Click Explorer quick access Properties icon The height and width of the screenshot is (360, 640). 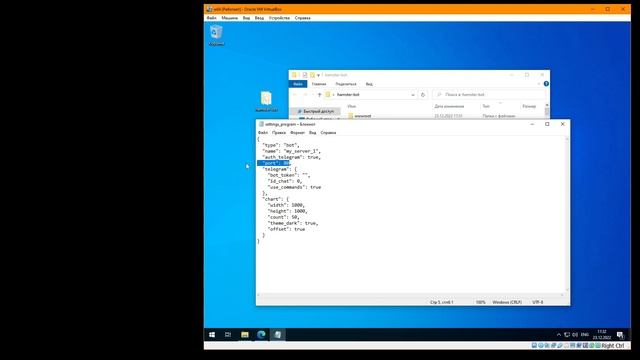click(x=304, y=75)
